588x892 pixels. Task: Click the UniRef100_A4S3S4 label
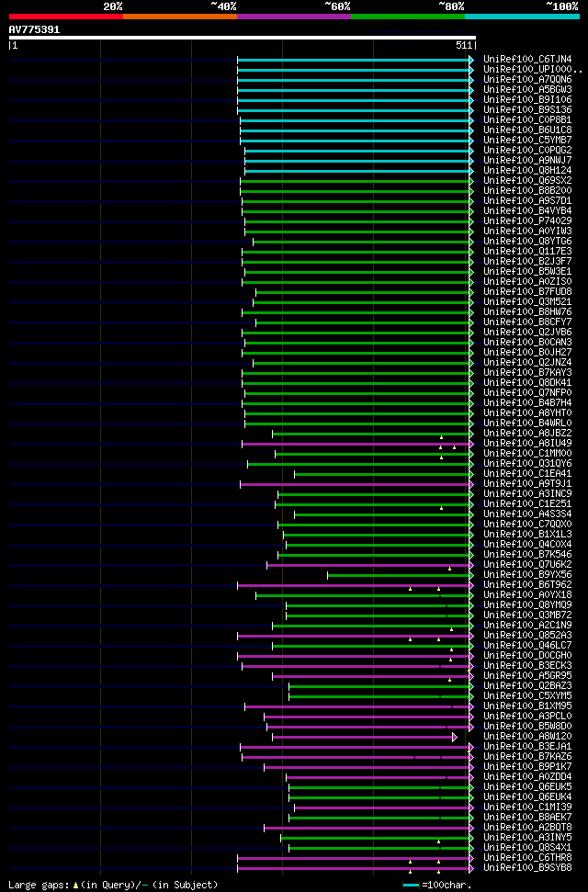[527, 514]
